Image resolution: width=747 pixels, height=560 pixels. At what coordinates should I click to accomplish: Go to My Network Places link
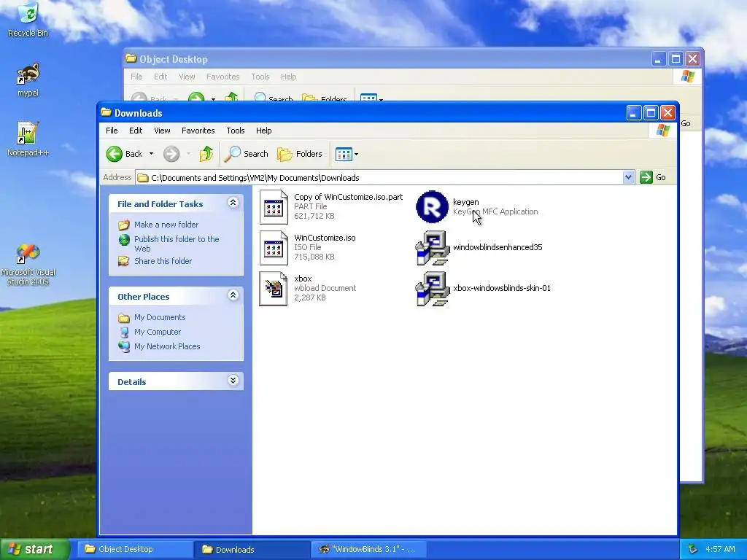pyautogui.click(x=167, y=346)
